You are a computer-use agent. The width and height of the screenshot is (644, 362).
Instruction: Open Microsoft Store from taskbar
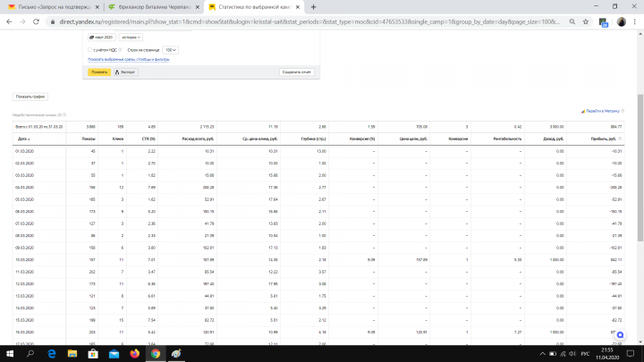[x=93, y=353]
